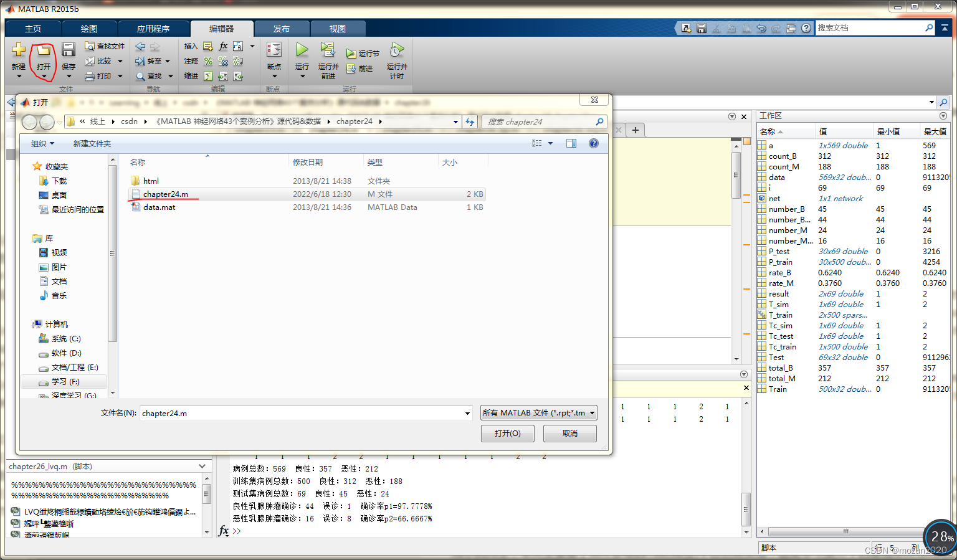Select 桌面 (Desktop) in dialog sidebar

59,196
